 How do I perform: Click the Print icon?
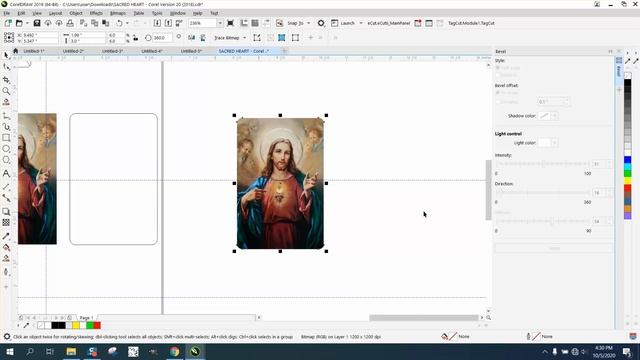coord(70,23)
